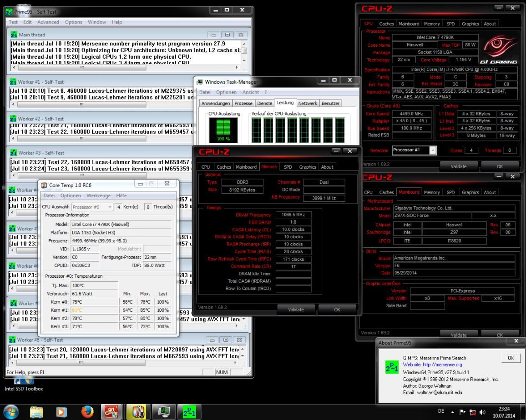Click the Worker #3 window icon
The image size is (526, 420).
coord(13,153)
